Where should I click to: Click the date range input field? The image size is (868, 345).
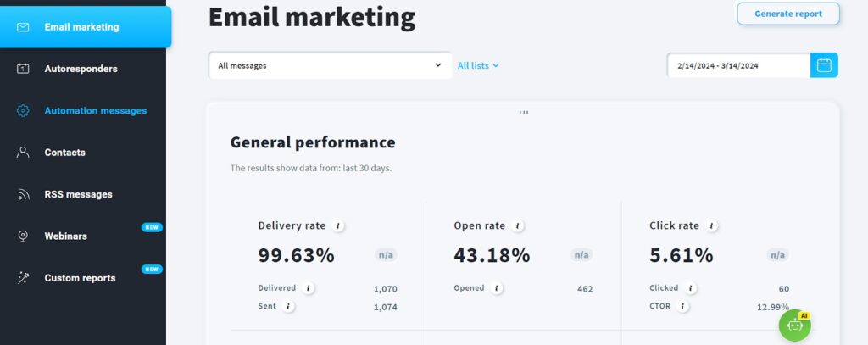point(737,65)
